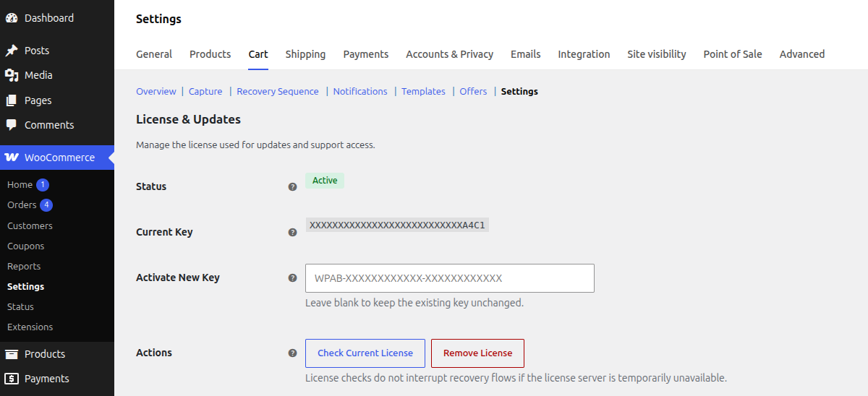Click the Media library icon

tap(12, 75)
